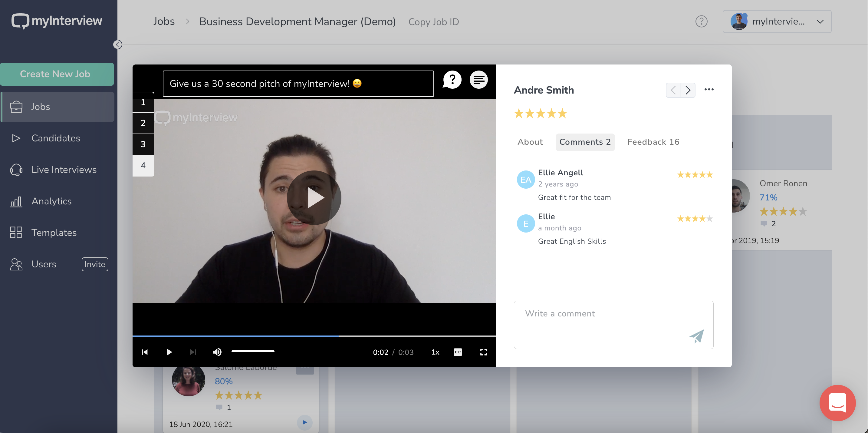Collapse the left sidebar
Screen dimensions: 868x433
(x=118, y=45)
